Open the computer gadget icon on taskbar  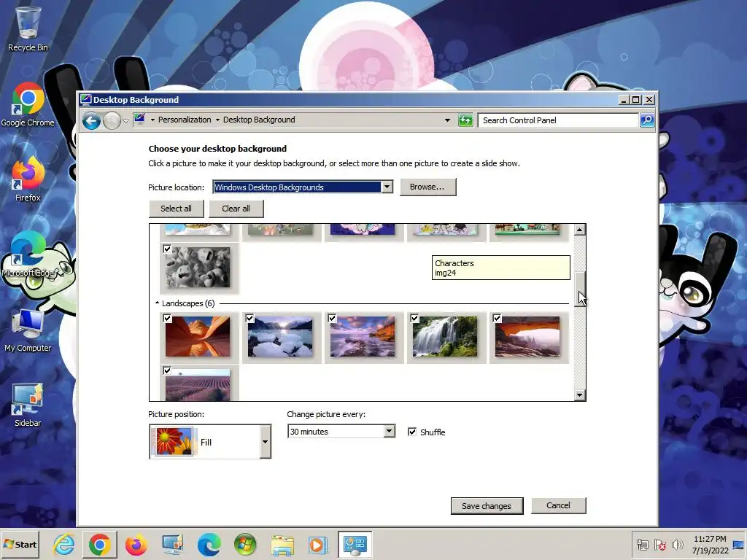pos(172,544)
